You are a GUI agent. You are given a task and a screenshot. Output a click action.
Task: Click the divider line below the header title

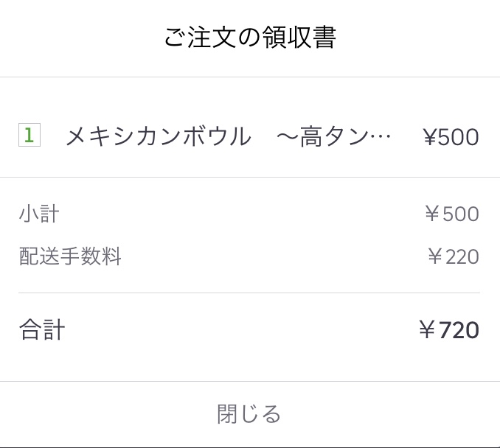coord(249,77)
